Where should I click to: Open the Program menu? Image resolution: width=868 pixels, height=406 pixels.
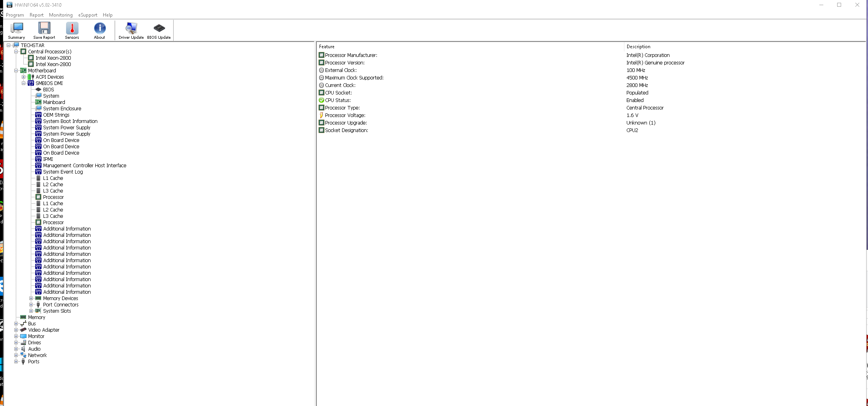[15, 15]
